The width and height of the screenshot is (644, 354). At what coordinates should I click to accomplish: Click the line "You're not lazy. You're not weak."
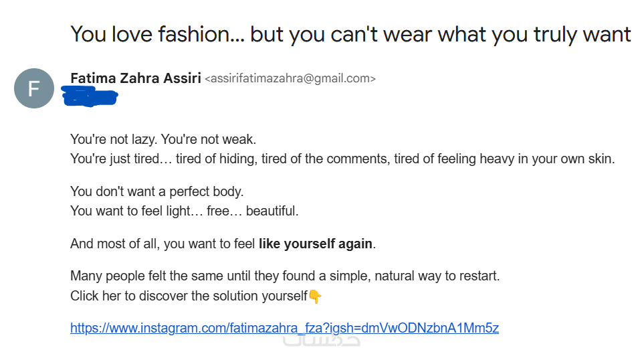[x=163, y=140]
